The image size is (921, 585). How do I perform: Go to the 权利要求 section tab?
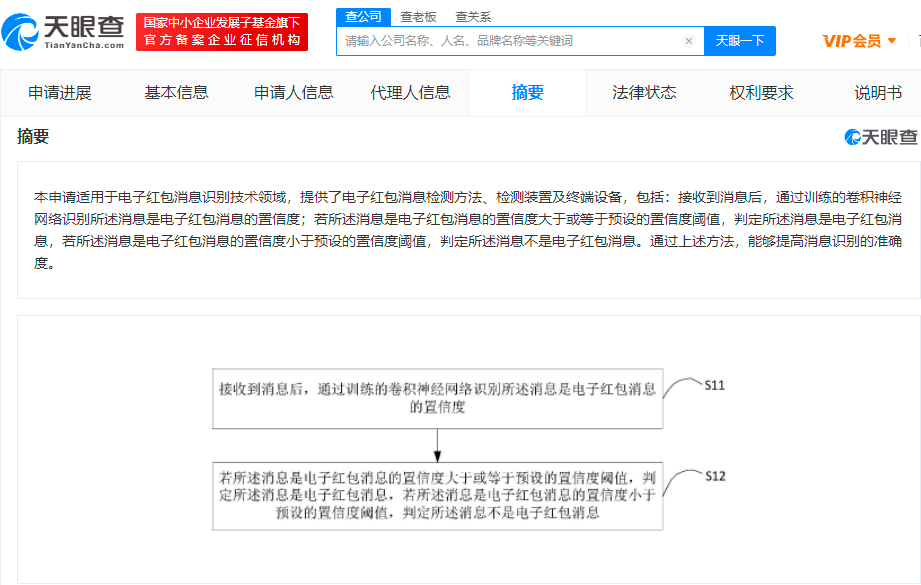click(x=761, y=93)
